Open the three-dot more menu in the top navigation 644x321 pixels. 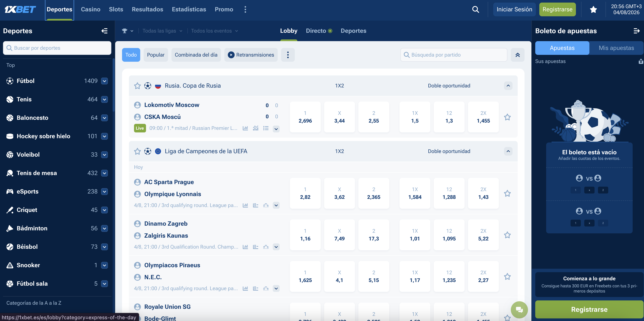pyautogui.click(x=245, y=9)
